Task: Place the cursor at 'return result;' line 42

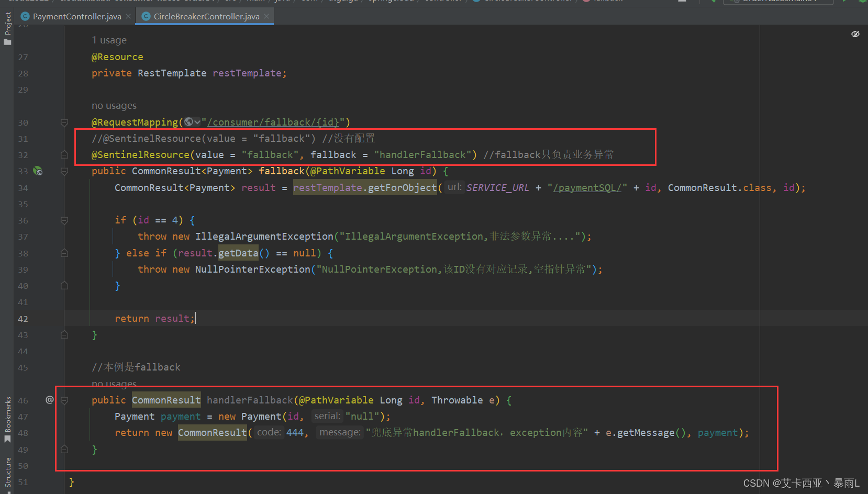Action: click(154, 319)
